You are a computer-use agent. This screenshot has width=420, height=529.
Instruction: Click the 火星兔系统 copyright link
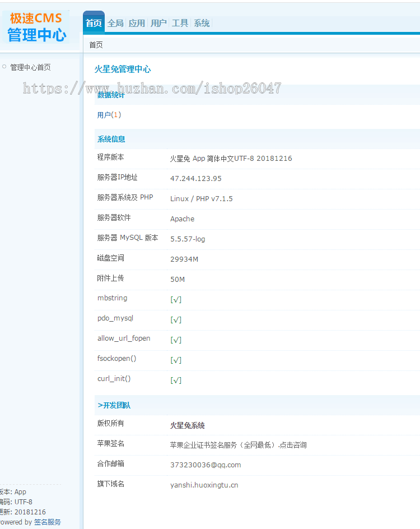pos(188,425)
